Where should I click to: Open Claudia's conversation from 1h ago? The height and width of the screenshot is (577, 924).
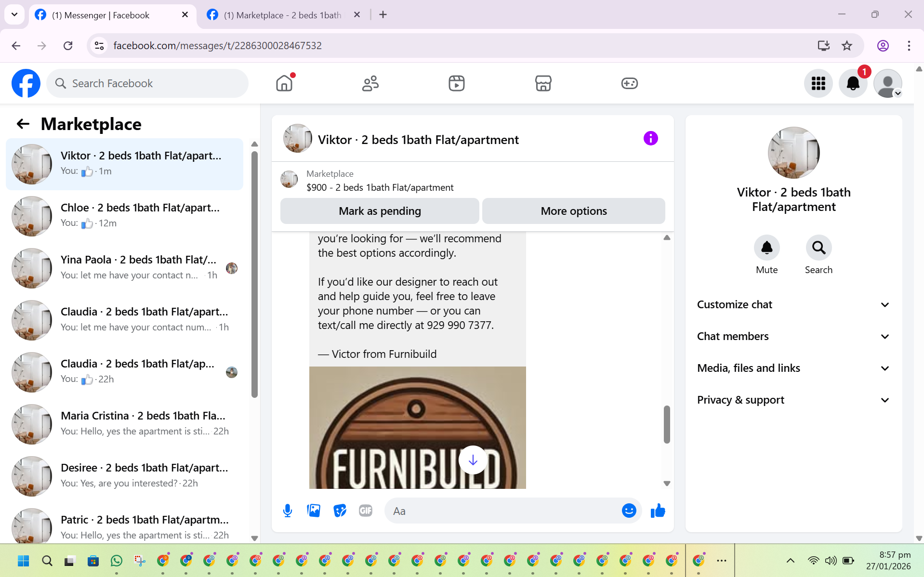pos(124,320)
